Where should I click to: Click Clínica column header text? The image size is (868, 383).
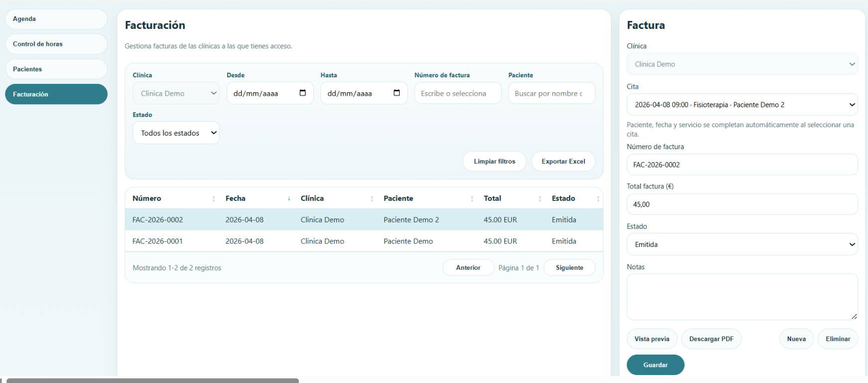[x=312, y=198]
